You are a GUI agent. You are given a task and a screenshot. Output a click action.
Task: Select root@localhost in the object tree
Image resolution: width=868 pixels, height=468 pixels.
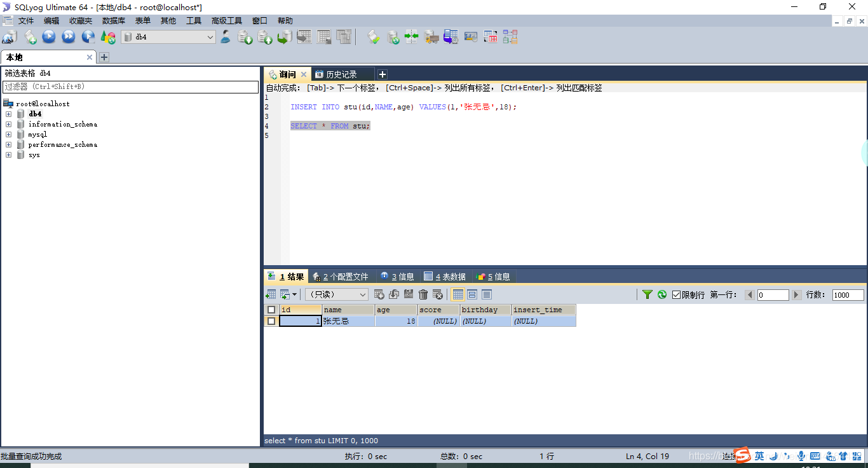click(x=43, y=104)
